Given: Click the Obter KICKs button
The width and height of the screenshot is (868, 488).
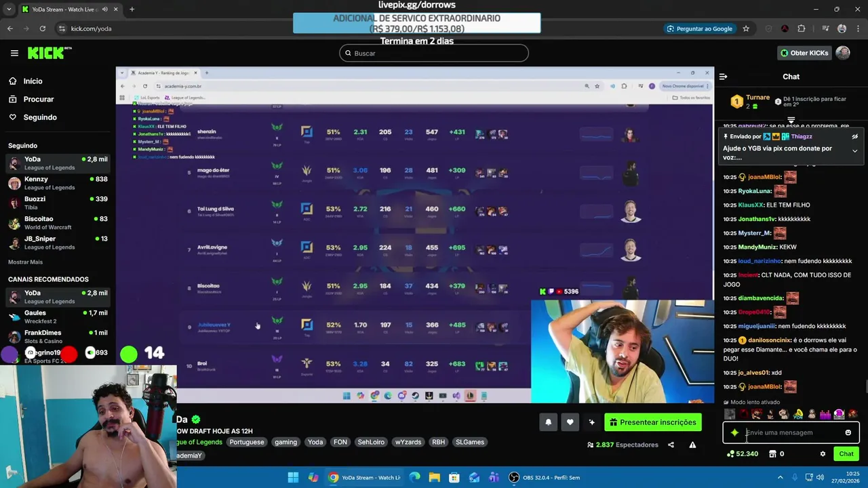Looking at the screenshot, I should [x=804, y=53].
